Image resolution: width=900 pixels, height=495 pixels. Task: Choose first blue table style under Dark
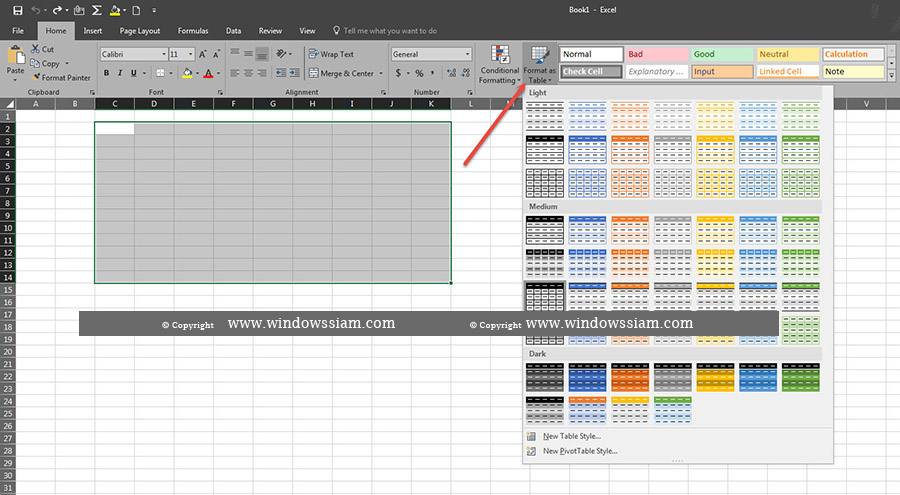(x=587, y=377)
